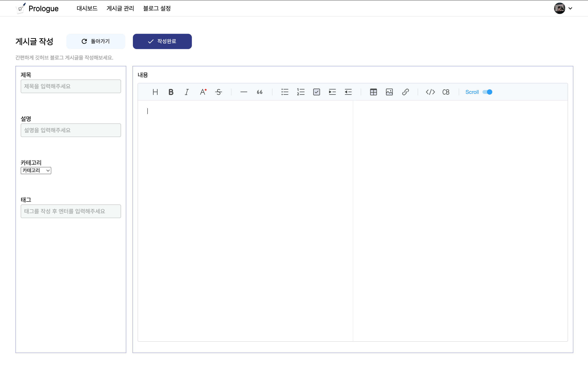Insert a task list checkbox item
The image size is (588, 366).
tap(316, 92)
